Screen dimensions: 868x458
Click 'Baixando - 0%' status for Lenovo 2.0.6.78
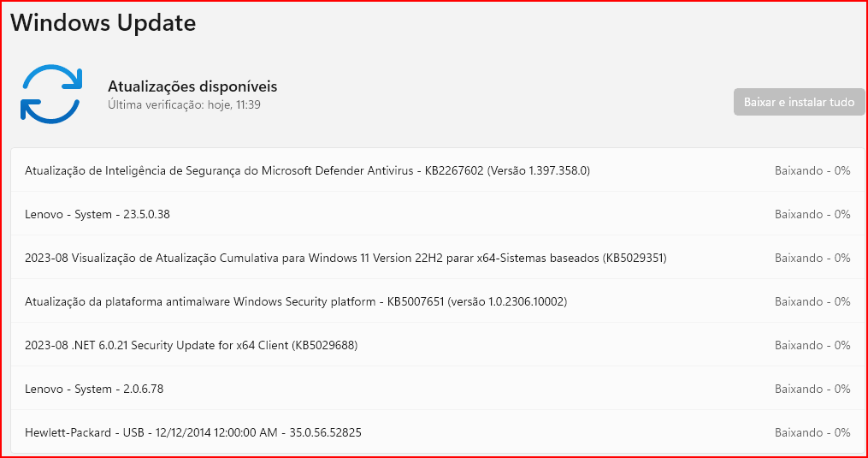[x=812, y=390]
